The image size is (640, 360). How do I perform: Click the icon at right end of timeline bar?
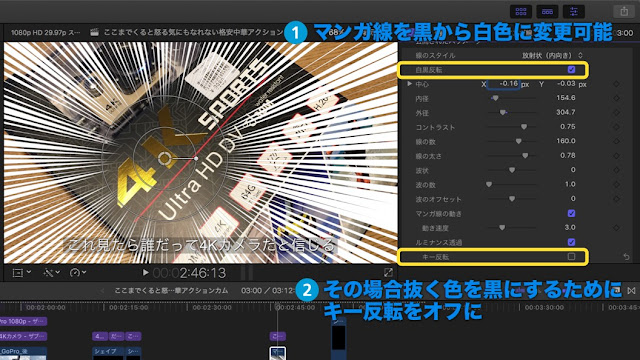(631, 291)
